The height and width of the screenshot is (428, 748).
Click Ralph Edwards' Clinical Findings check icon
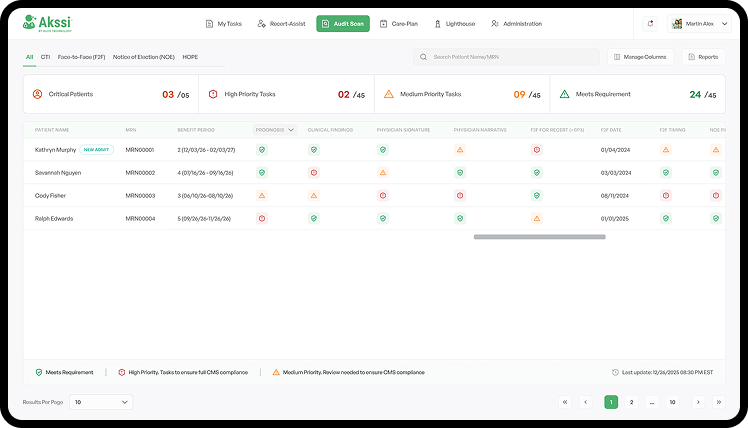click(x=313, y=219)
